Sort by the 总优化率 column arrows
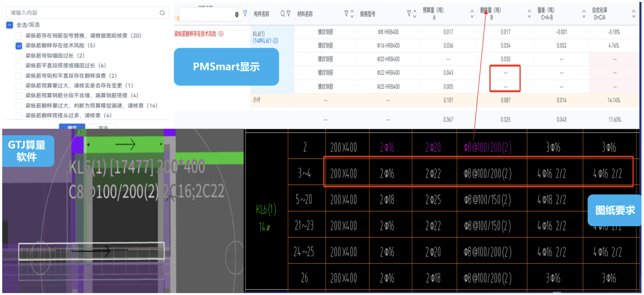Image resolution: width=644 pixels, height=295 pixels. 633,14
